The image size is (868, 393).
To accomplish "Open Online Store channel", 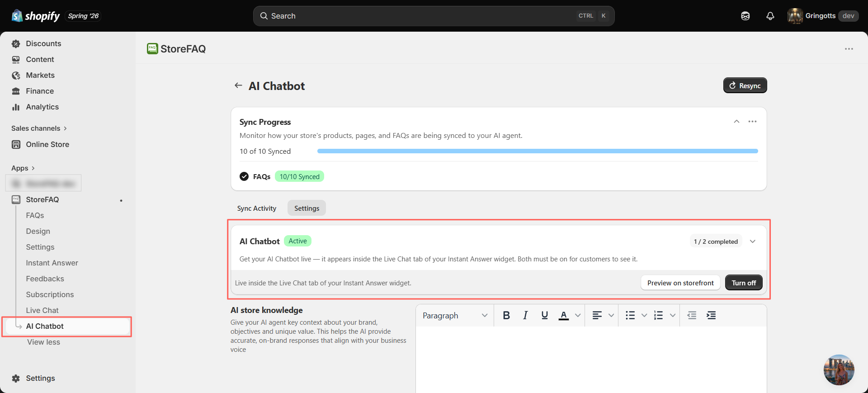I will [47, 144].
